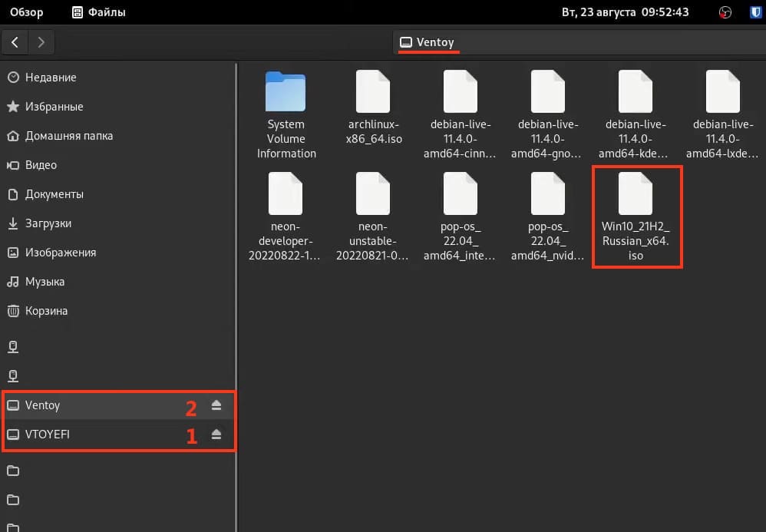Image resolution: width=766 pixels, height=532 pixels.
Task: Select the pop-os_22.04_amd64_inte… file
Action: 461,217
